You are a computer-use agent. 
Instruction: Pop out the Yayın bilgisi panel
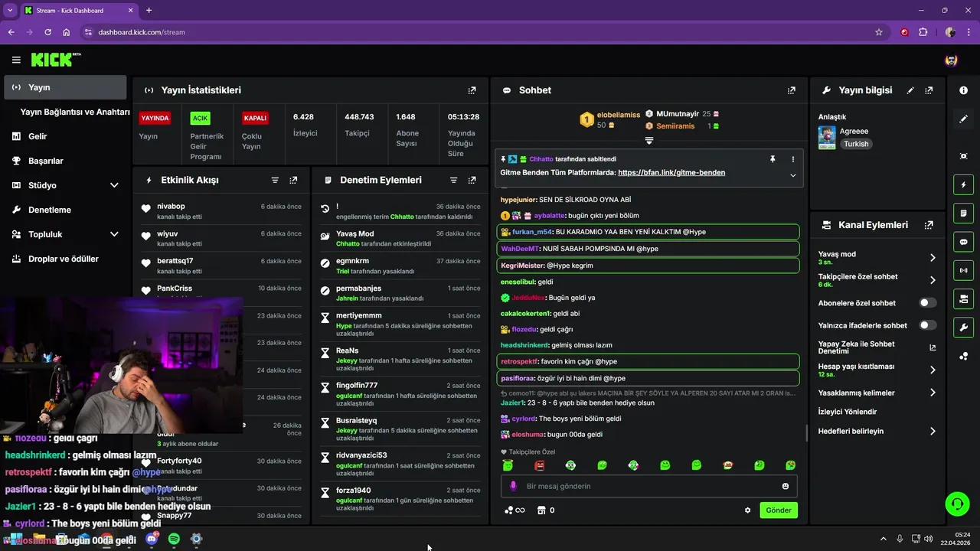point(929,90)
